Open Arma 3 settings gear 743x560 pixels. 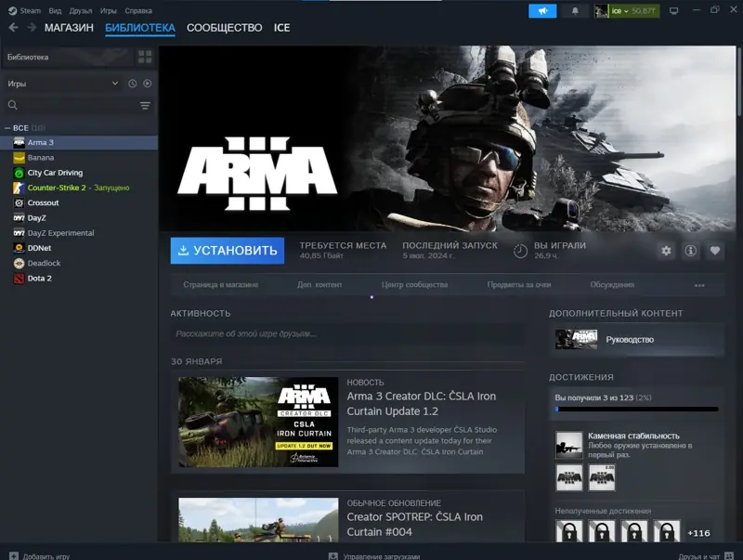point(666,251)
